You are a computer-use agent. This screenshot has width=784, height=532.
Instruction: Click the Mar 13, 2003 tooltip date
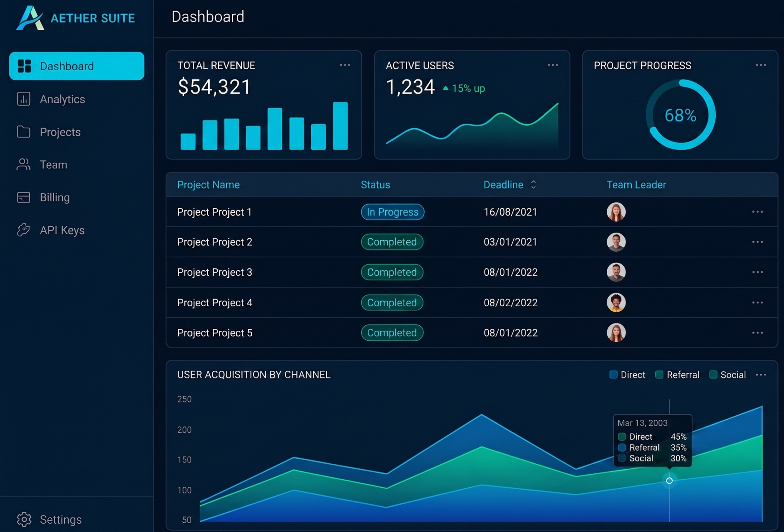642,423
